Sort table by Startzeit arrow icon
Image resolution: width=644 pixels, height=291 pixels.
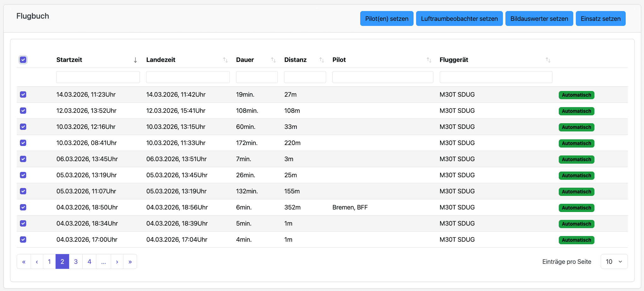[135, 60]
